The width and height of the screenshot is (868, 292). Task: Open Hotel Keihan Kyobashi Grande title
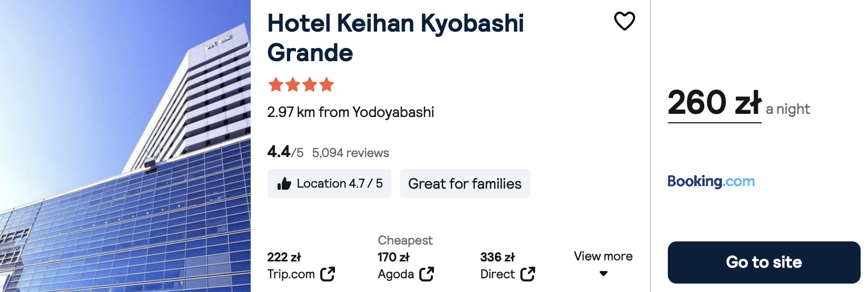396,38
